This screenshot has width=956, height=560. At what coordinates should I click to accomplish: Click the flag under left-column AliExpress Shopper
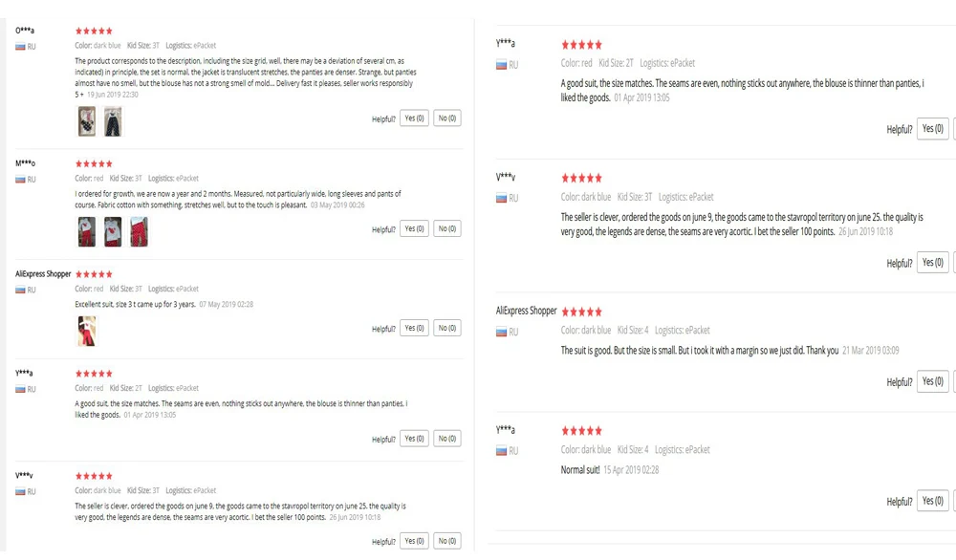click(x=20, y=291)
